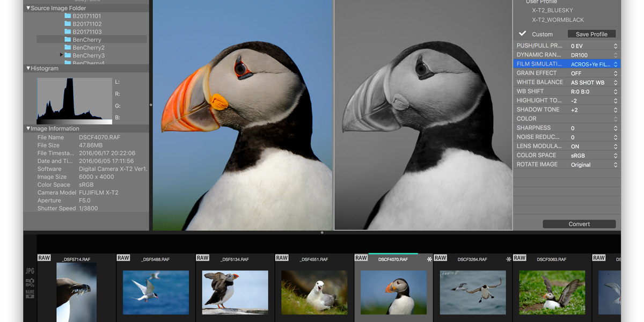Click the filmstrip splitter handle dot

point(322,232)
